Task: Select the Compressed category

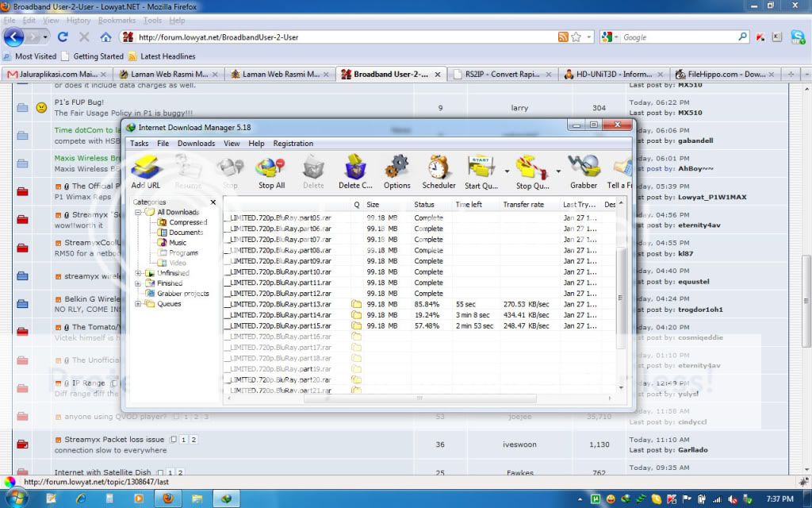Action: 187,222
